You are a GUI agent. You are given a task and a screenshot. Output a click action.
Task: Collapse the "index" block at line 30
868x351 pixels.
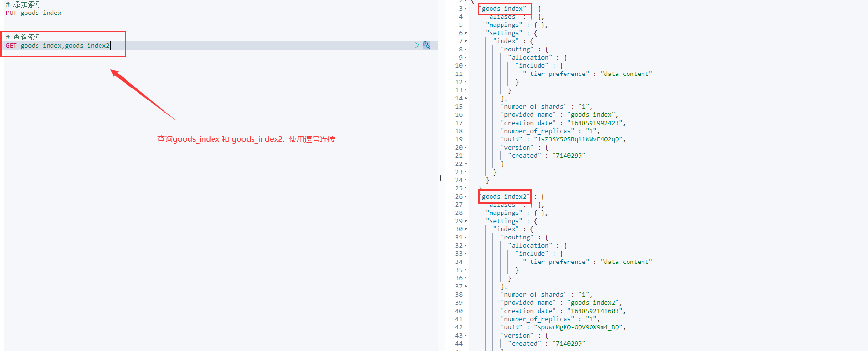pos(466,229)
